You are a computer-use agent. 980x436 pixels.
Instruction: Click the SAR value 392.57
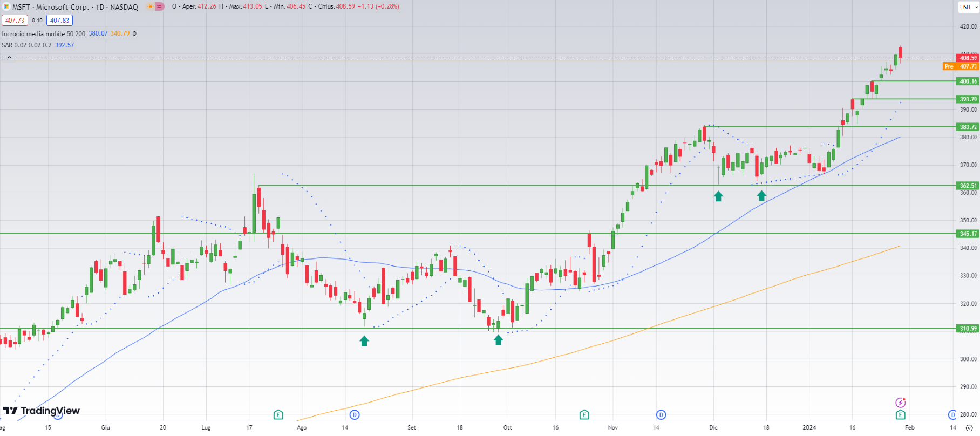point(65,45)
